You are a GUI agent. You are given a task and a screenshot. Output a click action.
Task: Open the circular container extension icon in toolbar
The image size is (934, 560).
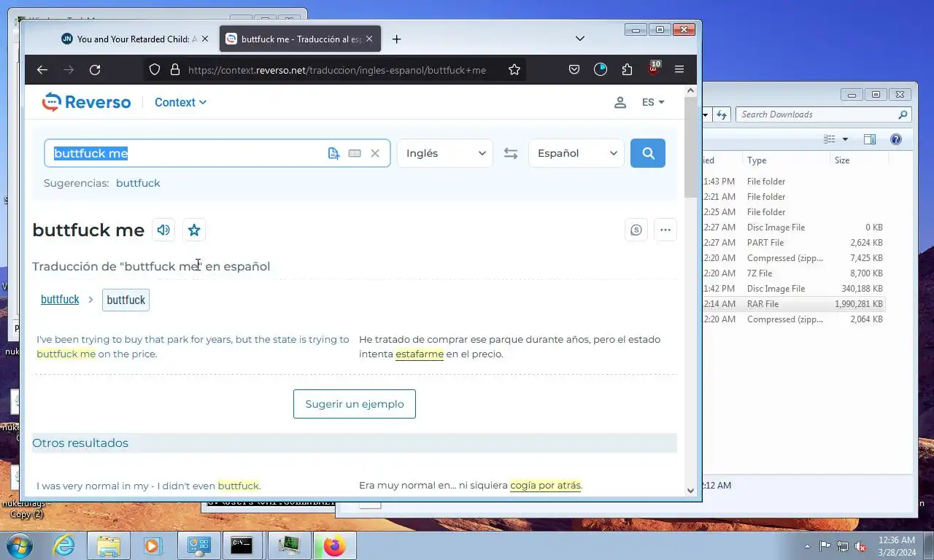tap(601, 70)
